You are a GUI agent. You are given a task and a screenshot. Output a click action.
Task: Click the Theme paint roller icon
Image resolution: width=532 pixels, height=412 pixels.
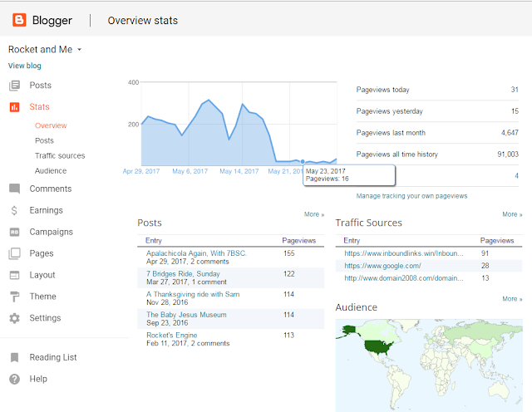pyautogui.click(x=14, y=297)
